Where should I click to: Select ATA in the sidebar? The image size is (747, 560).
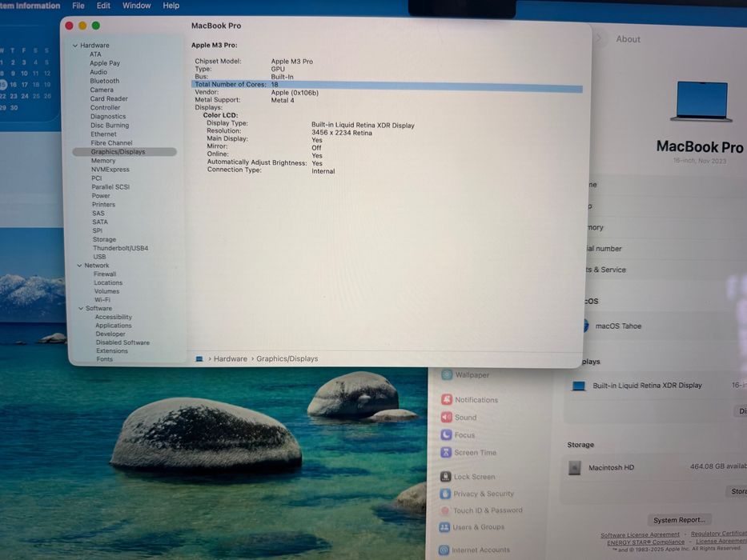tap(95, 54)
